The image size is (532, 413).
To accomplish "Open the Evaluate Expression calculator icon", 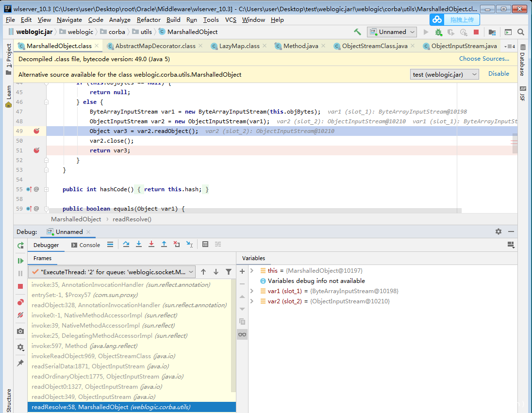I will tap(205, 245).
